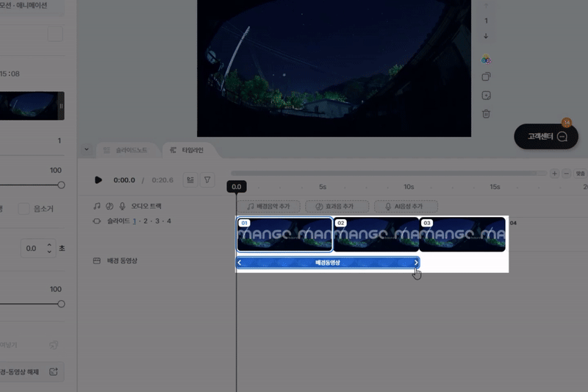Play the timeline preview
This screenshot has width=588, height=392.
coord(98,180)
